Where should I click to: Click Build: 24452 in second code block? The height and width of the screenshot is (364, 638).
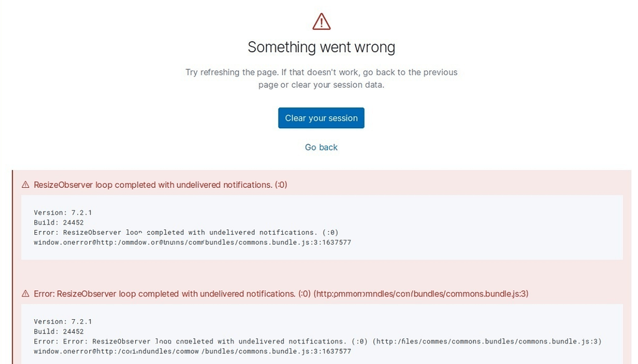click(59, 332)
